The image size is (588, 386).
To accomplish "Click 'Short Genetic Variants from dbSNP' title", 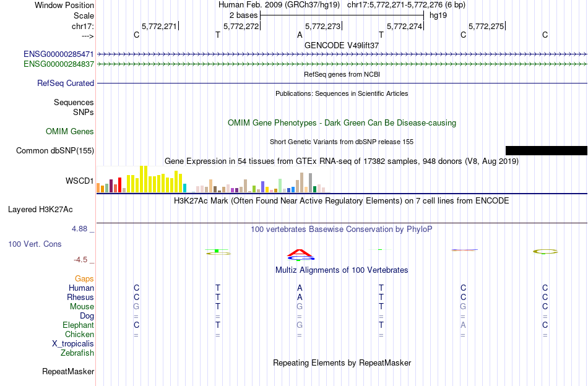I will pos(342,142).
